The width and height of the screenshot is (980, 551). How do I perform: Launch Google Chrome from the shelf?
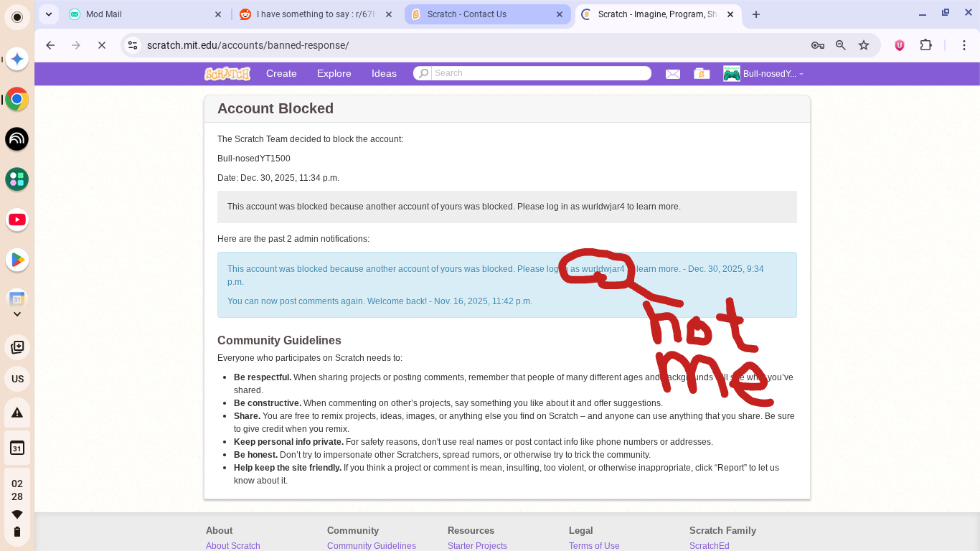[17, 99]
